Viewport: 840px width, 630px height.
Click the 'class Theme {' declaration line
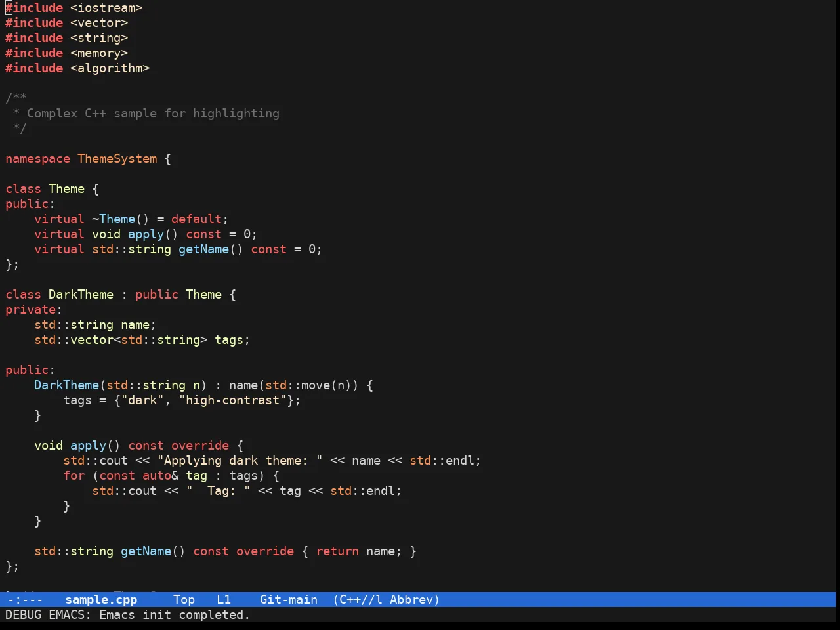[x=52, y=189]
